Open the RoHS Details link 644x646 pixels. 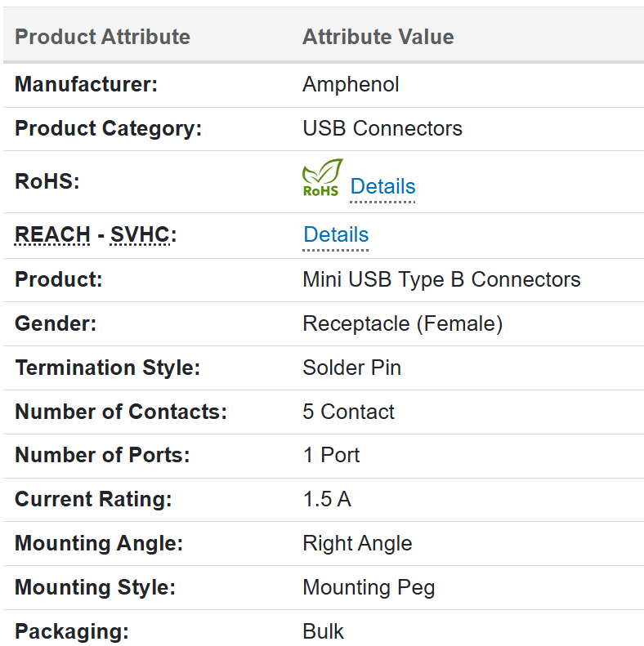[x=382, y=186]
